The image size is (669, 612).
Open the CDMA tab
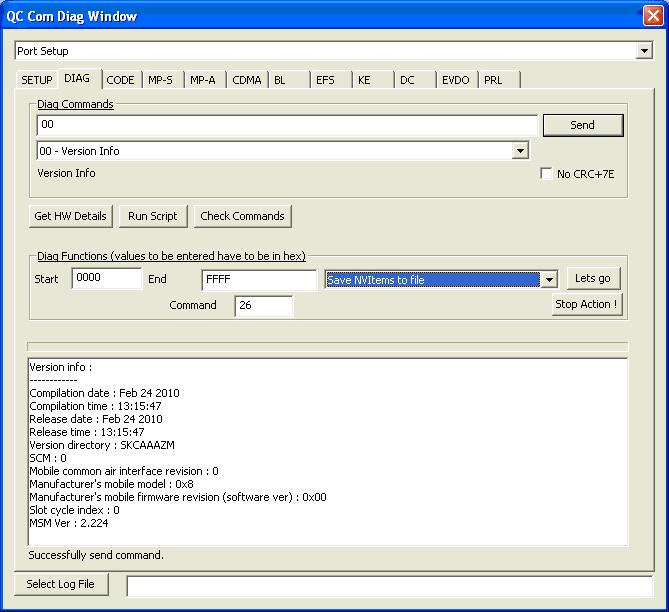247,80
